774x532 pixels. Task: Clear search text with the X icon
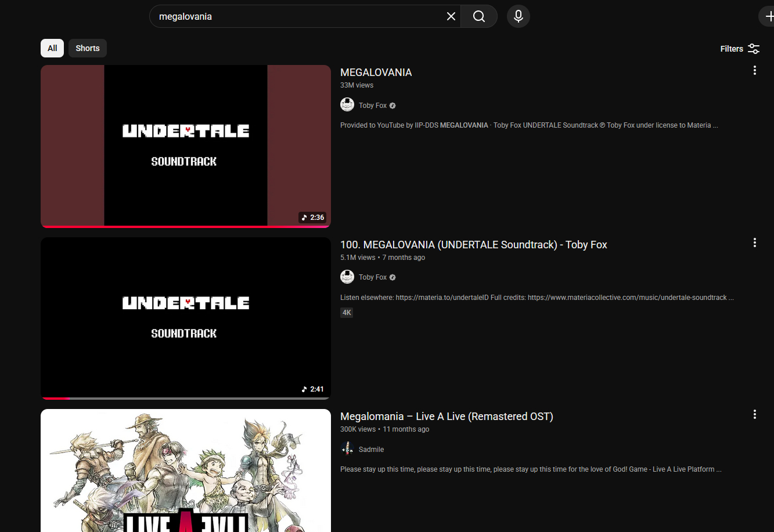pos(451,16)
